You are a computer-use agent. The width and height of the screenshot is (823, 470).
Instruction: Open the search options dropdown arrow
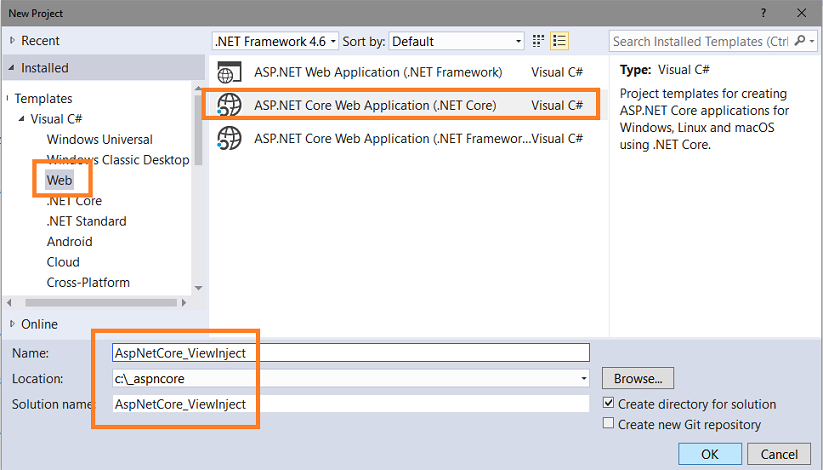tap(812, 41)
